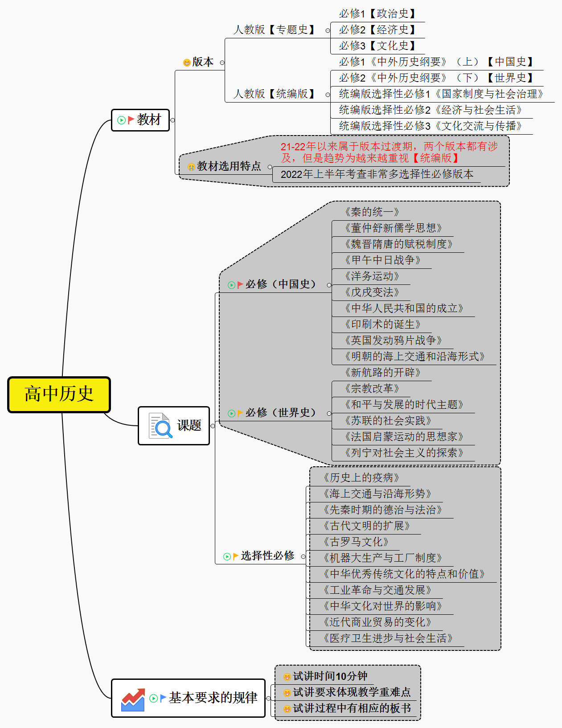The image size is (562, 728).
Task: Click the smiley icon beside 版本
Action: coord(187,62)
